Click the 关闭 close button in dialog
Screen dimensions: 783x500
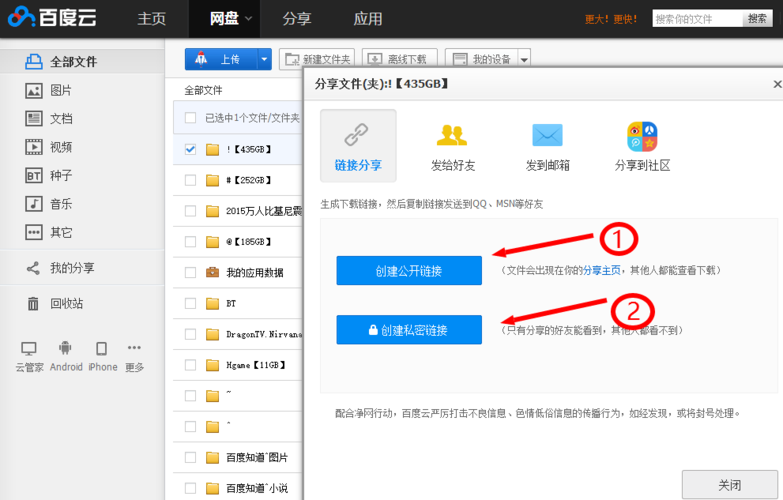click(730, 485)
